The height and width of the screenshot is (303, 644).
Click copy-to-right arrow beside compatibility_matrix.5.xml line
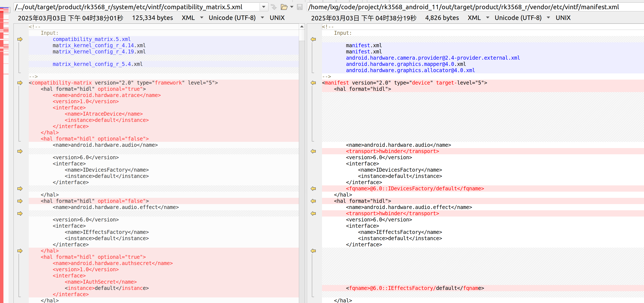coord(20,39)
